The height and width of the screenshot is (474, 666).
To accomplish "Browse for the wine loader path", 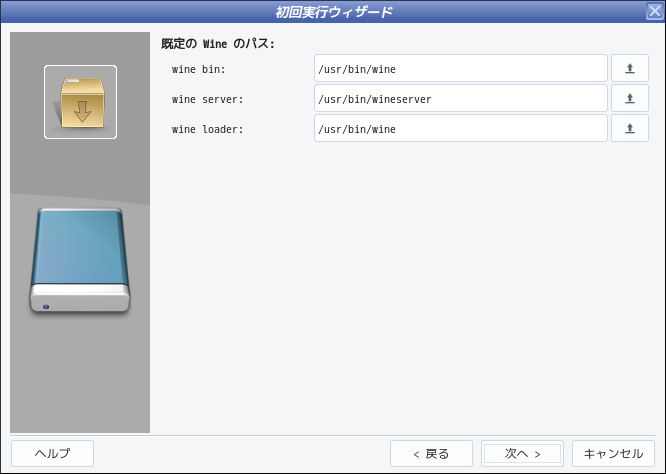I will pos(629,128).
